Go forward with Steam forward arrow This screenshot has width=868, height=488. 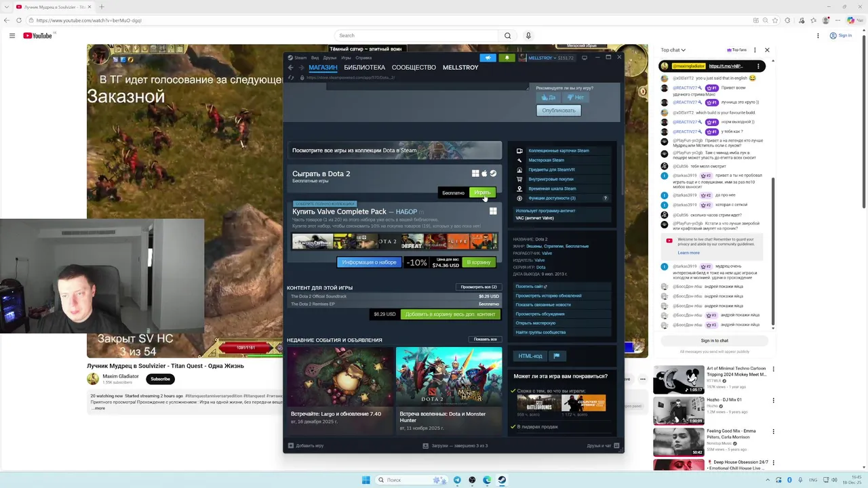point(301,68)
